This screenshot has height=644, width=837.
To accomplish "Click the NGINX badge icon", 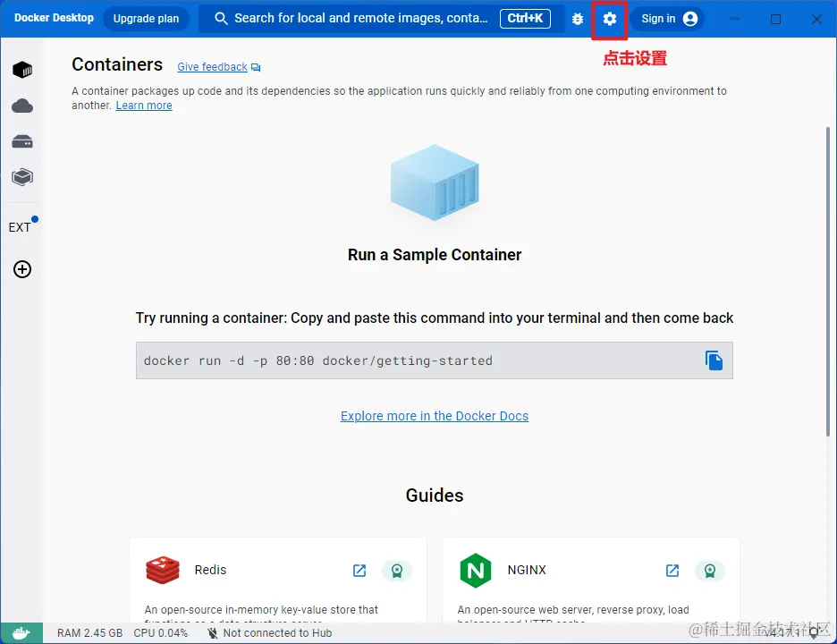I will 709,571.
